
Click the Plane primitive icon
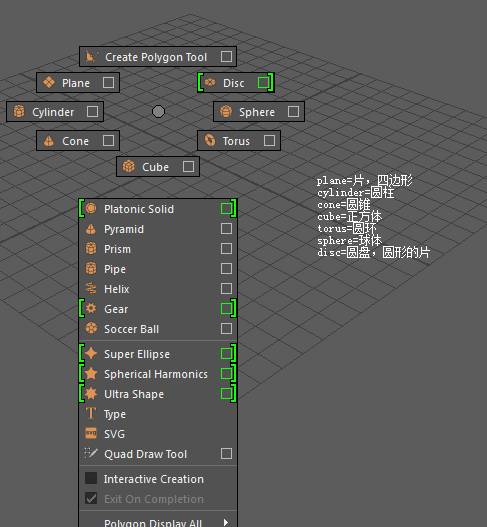tap(49, 82)
